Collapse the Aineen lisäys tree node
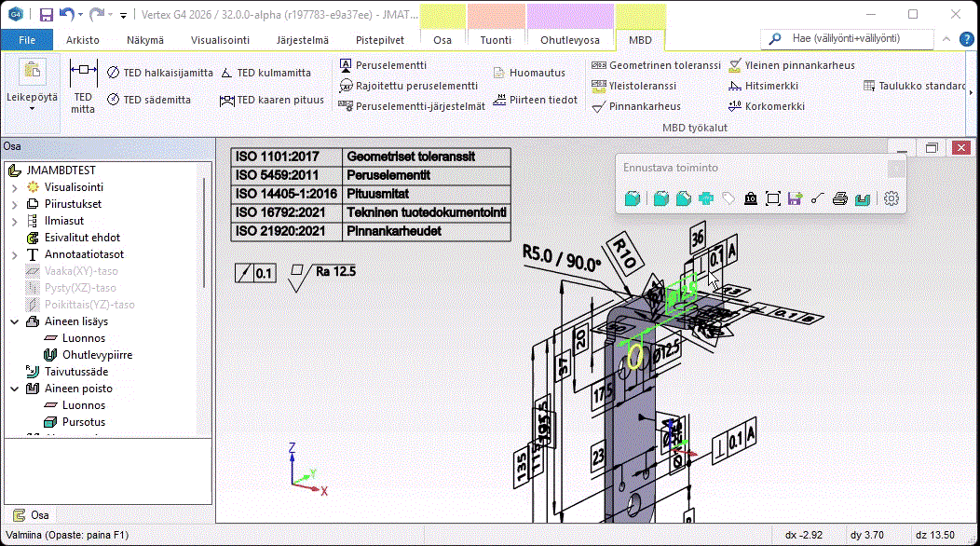 [x=15, y=321]
